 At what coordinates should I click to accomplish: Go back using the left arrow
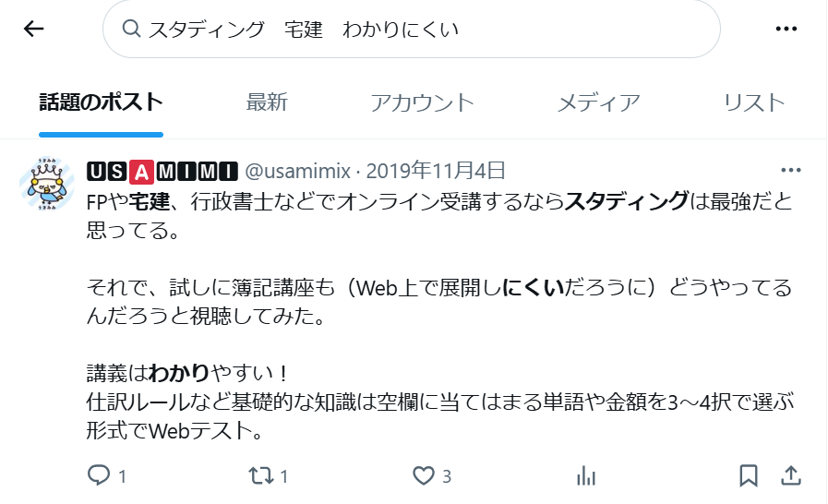(33, 29)
